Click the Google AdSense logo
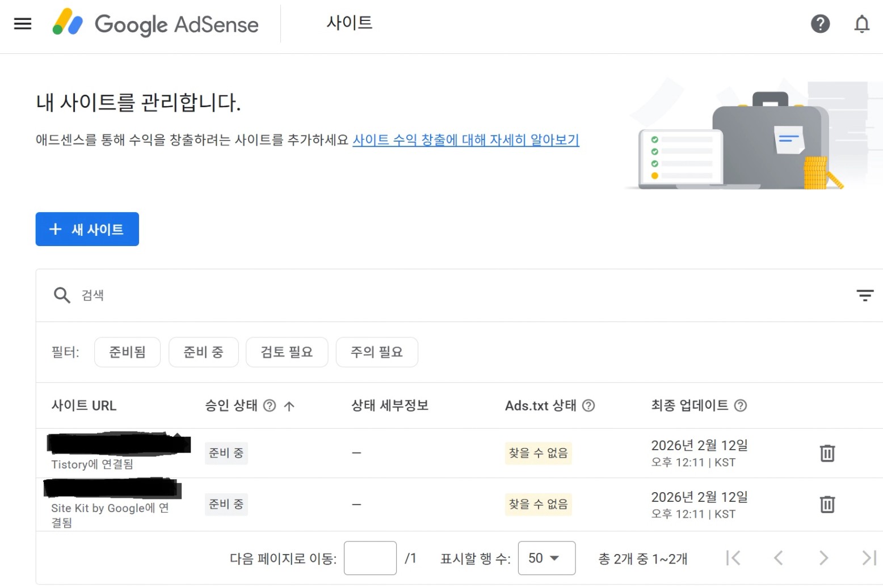The width and height of the screenshot is (883, 588). (x=155, y=24)
